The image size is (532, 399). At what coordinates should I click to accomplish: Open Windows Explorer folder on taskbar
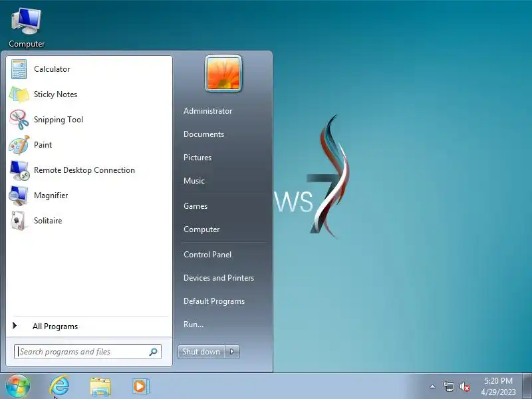coord(100,386)
